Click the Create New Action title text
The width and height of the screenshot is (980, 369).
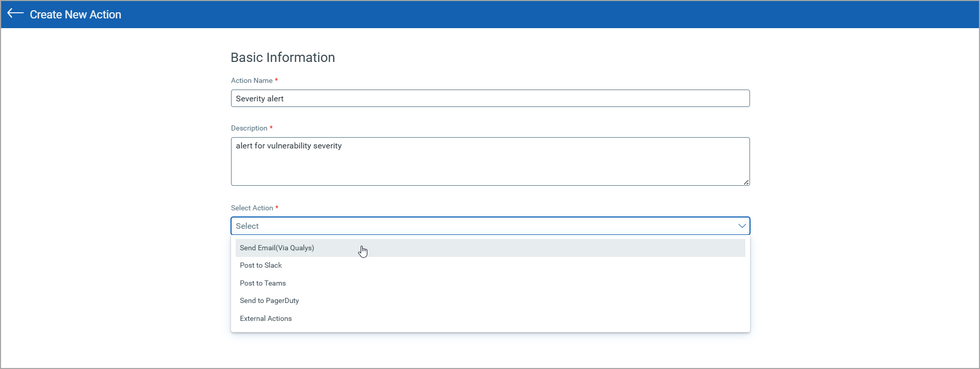[x=75, y=14]
